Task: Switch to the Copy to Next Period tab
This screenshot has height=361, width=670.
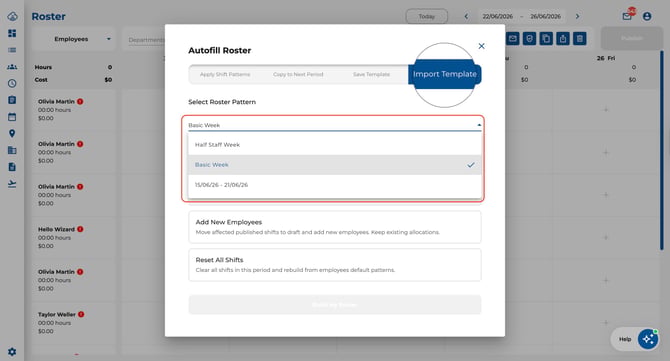Action: (x=298, y=74)
